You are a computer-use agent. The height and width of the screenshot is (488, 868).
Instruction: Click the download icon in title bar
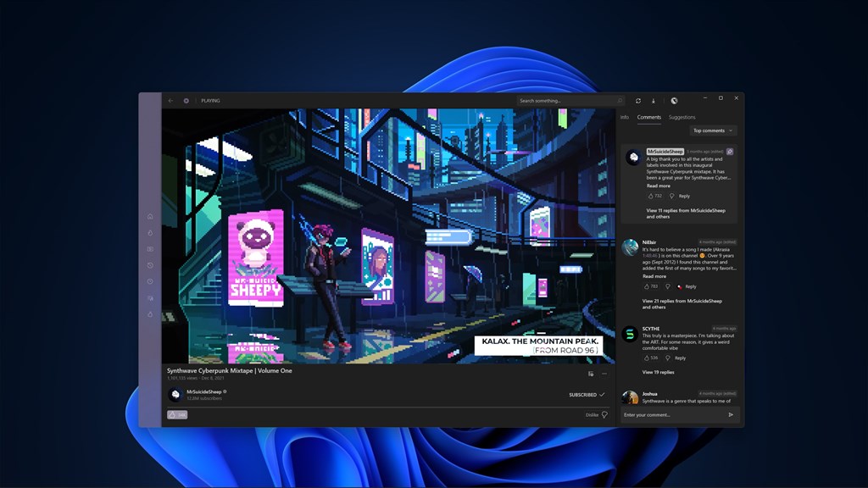[x=654, y=101]
